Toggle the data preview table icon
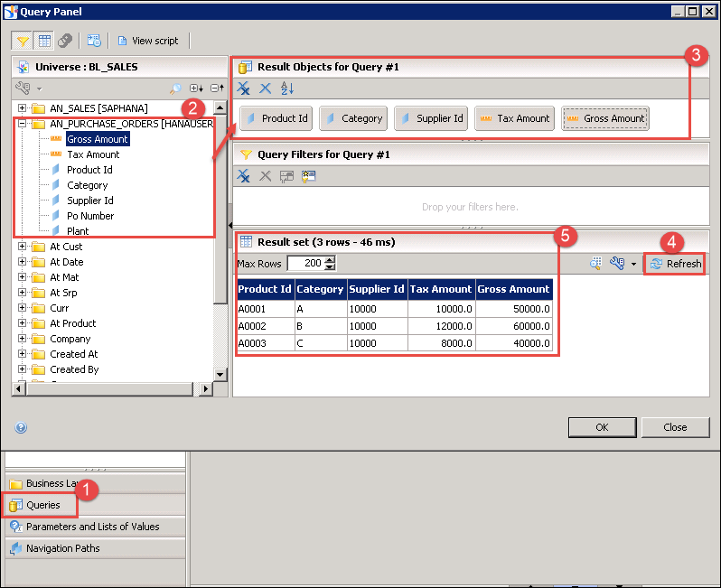 pos(43,41)
